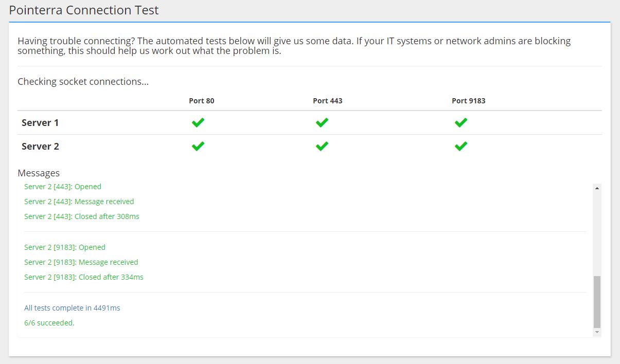Click message 'Server 2 [443]: Closed after 308ms'
Image resolution: width=620 pixels, height=364 pixels.
(82, 216)
